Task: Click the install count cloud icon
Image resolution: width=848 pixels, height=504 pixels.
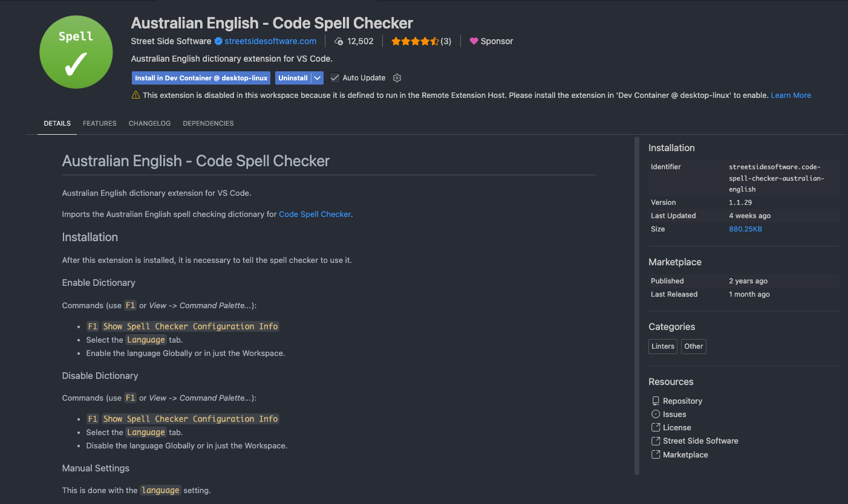Action: tap(339, 41)
